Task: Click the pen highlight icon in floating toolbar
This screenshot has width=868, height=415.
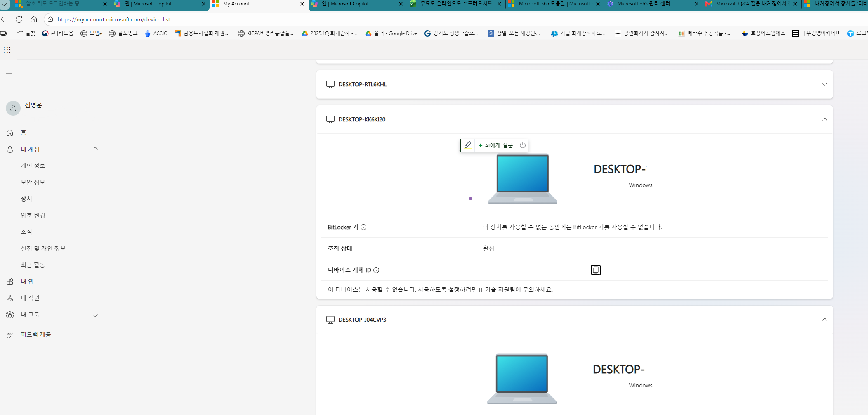Action: coord(467,145)
